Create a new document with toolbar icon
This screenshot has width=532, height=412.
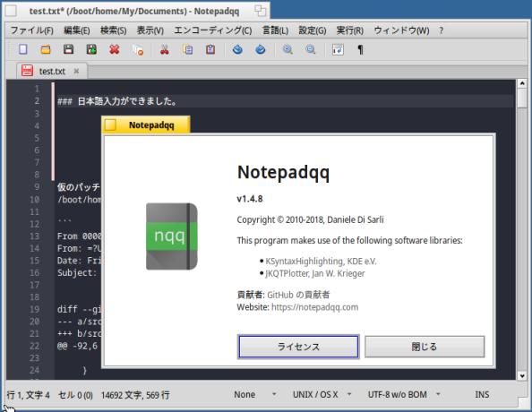pyautogui.click(x=22, y=49)
